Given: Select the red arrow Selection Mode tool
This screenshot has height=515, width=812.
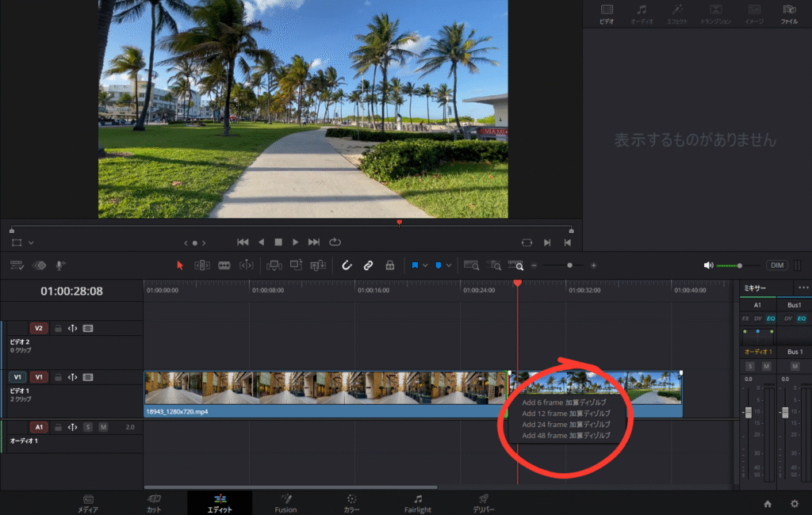Looking at the screenshot, I should [180, 265].
